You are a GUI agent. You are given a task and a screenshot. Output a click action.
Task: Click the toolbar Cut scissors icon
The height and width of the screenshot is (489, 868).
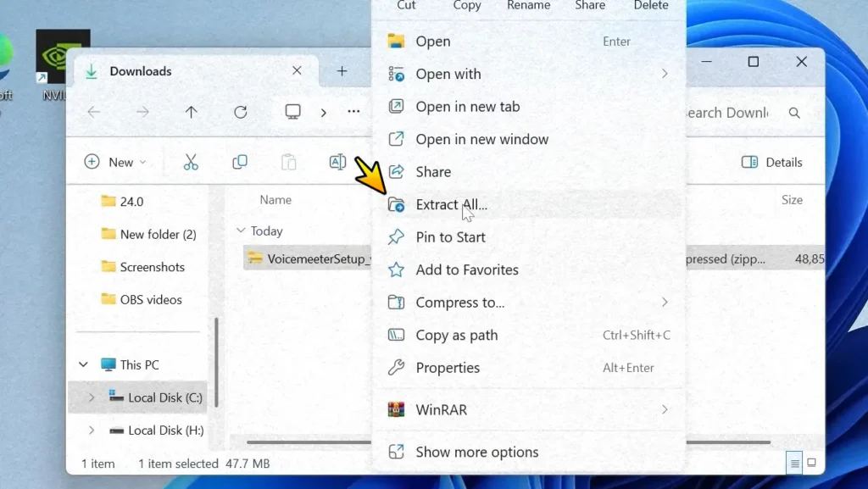pyautogui.click(x=191, y=162)
